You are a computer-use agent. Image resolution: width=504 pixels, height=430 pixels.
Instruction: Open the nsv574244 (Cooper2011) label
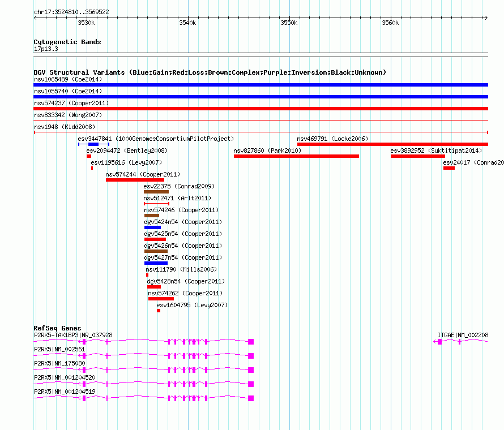coord(143,174)
